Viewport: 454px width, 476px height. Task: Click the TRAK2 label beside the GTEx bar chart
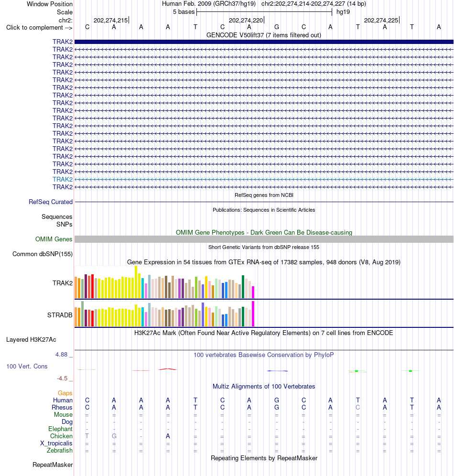click(63, 283)
